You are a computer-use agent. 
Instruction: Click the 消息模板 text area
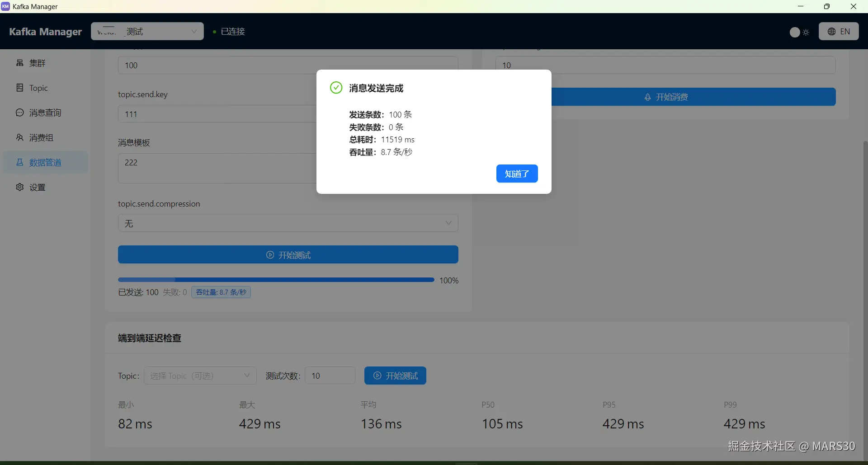coord(288,168)
